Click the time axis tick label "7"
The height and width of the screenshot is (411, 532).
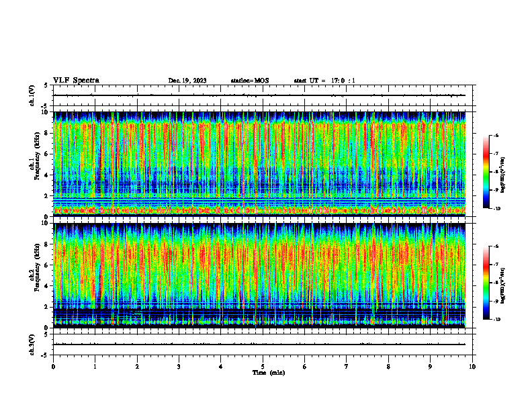click(347, 367)
